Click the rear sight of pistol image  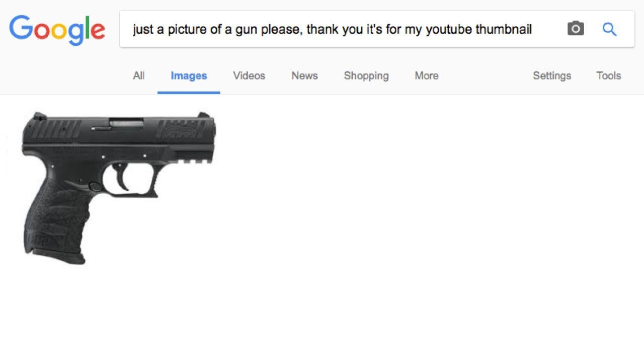37,116
